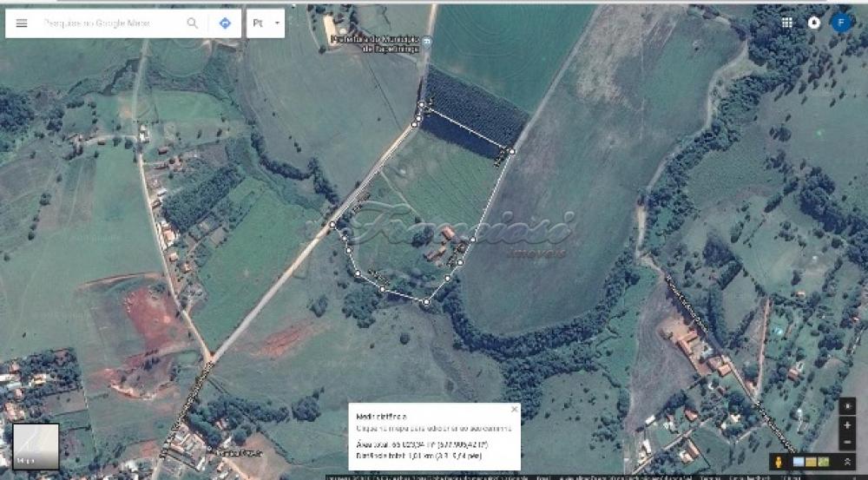
Task: Click the search magnifier icon
Action: click(x=192, y=23)
